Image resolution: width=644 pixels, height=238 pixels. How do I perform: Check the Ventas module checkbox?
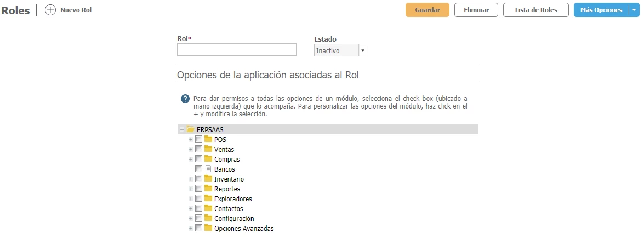[199, 150]
